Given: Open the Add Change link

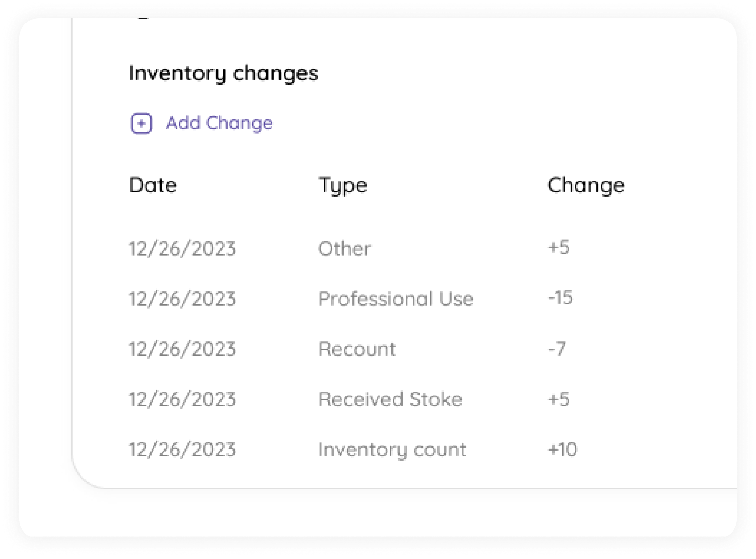Looking at the screenshot, I should [x=219, y=123].
